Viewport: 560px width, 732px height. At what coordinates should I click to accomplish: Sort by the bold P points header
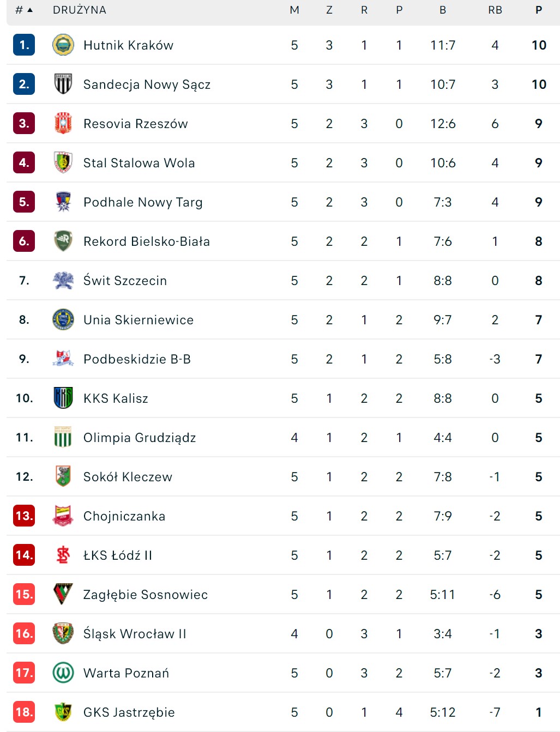coord(538,10)
